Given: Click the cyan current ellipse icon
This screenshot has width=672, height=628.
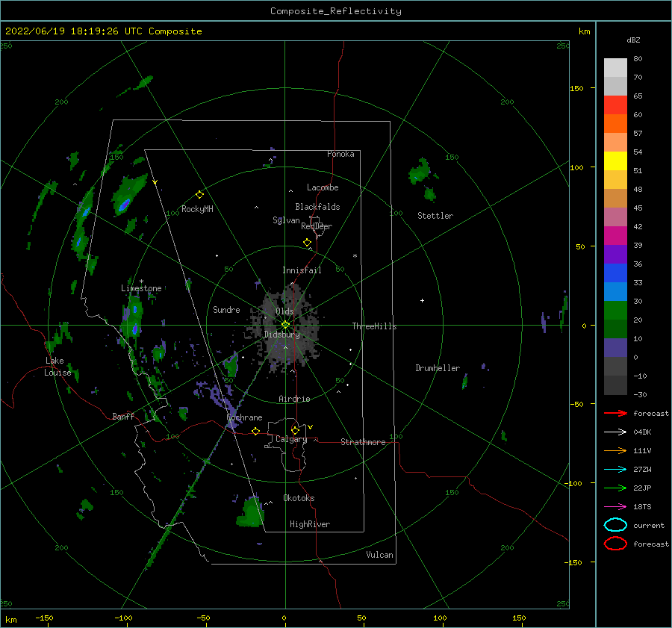Looking at the screenshot, I should point(615,525).
